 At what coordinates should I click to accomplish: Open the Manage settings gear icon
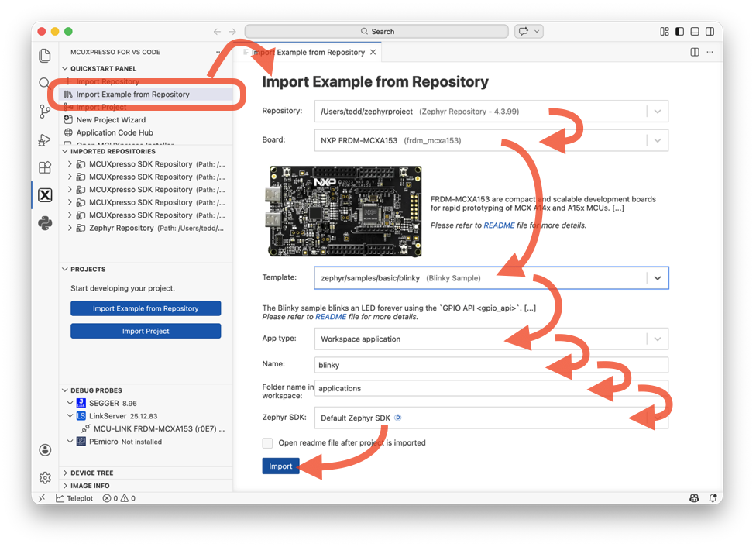(46, 477)
